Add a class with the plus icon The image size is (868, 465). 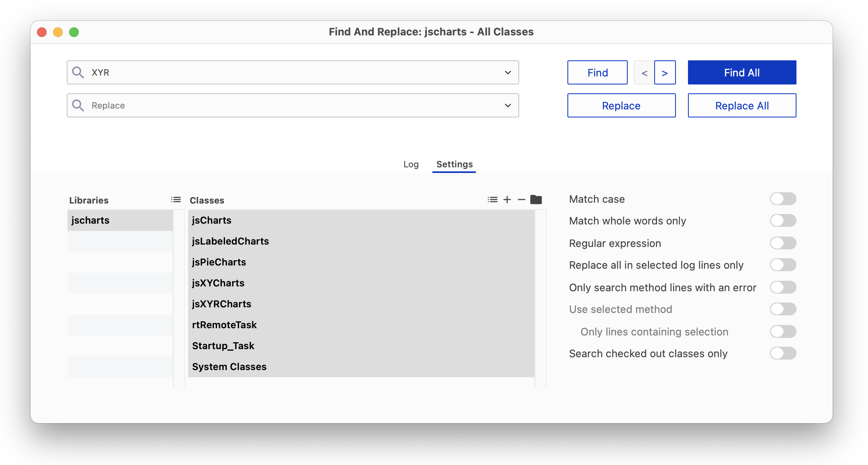tap(507, 200)
